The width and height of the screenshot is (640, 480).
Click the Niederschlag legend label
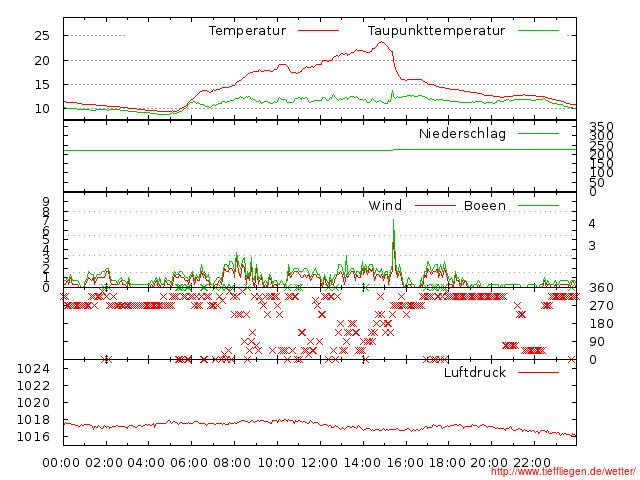462,134
